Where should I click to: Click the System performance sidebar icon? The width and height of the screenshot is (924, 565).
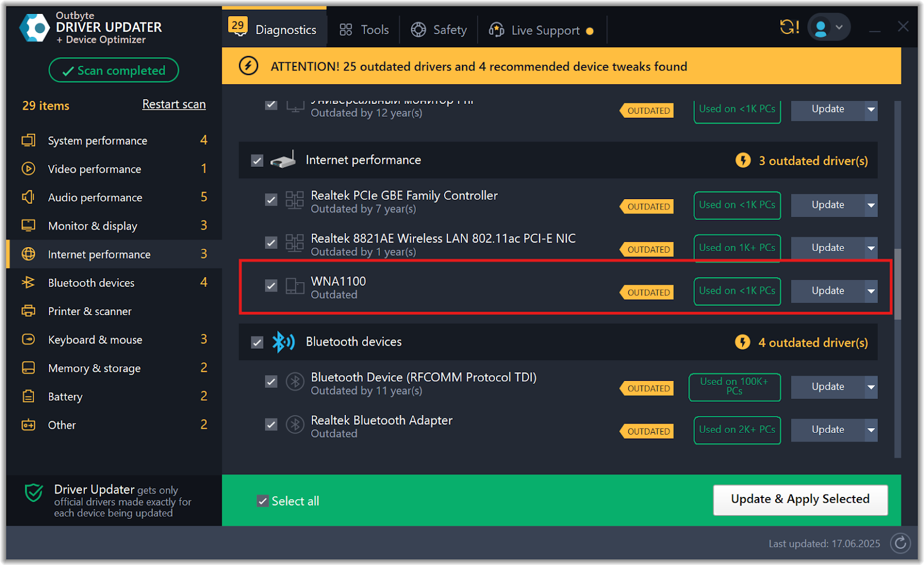coord(28,140)
